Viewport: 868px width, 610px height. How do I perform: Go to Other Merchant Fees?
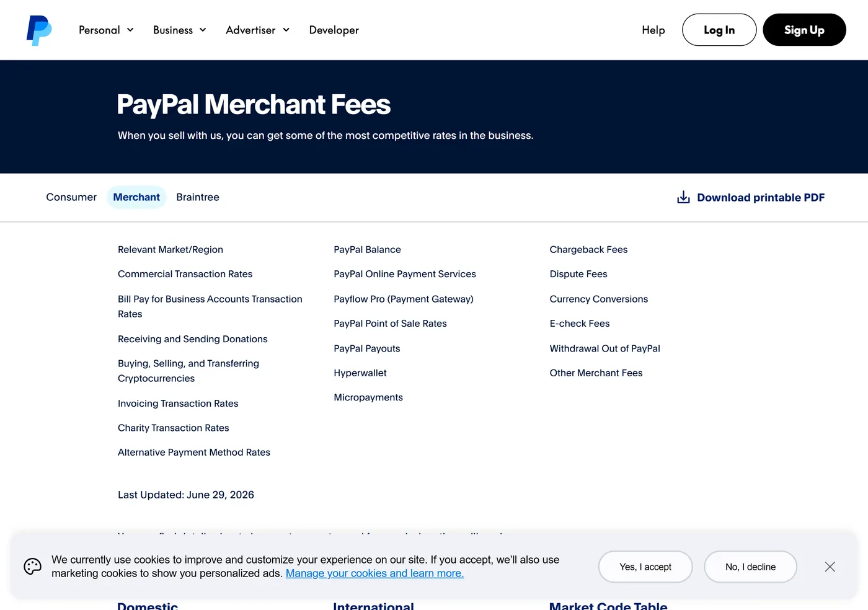click(596, 373)
